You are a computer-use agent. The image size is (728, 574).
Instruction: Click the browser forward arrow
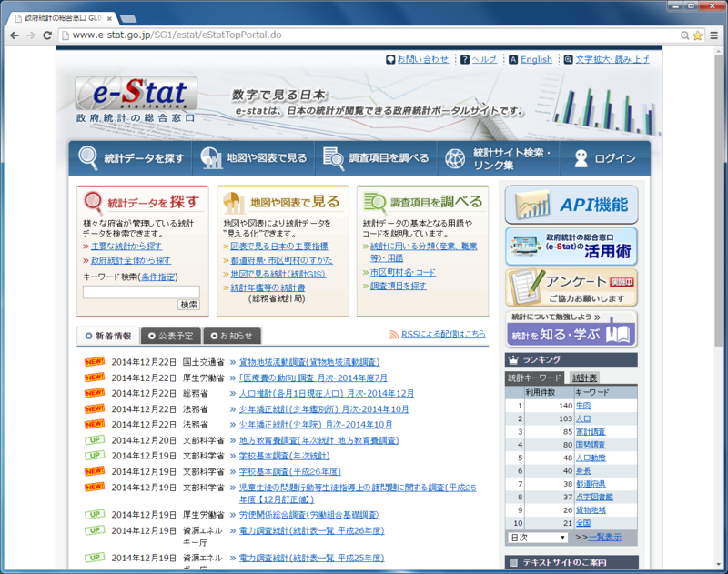point(31,35)
